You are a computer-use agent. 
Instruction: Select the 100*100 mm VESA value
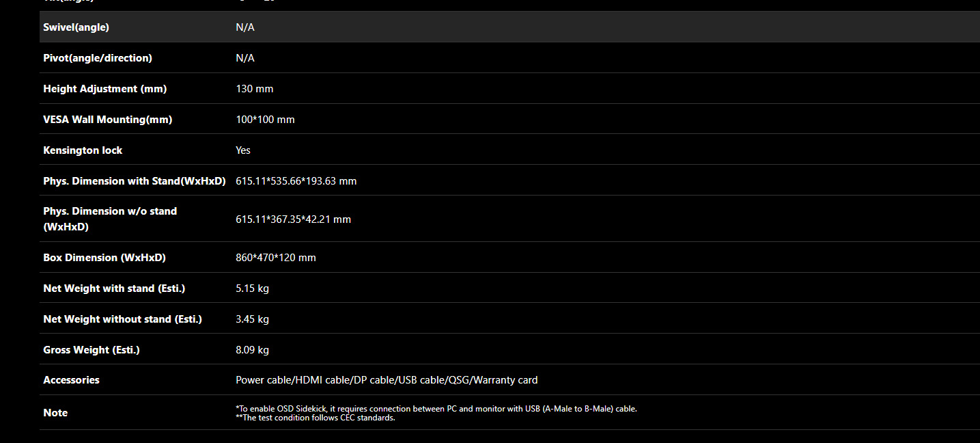coord(265,120)
